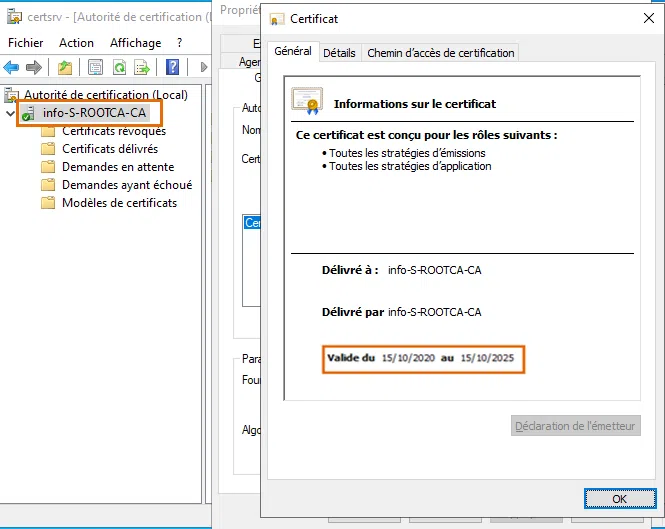Click the certsrv console title bar icon
Screen dimensions: 665x529
[x=14, y=17]
